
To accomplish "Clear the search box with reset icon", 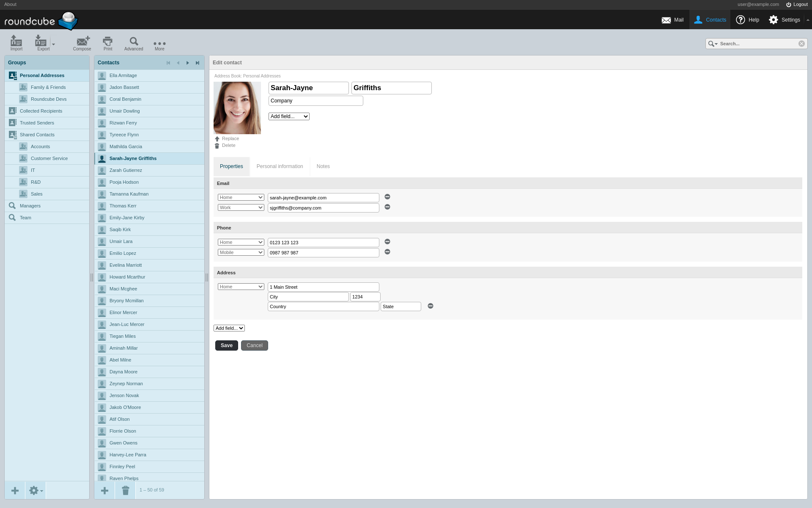I will [801, 44].
